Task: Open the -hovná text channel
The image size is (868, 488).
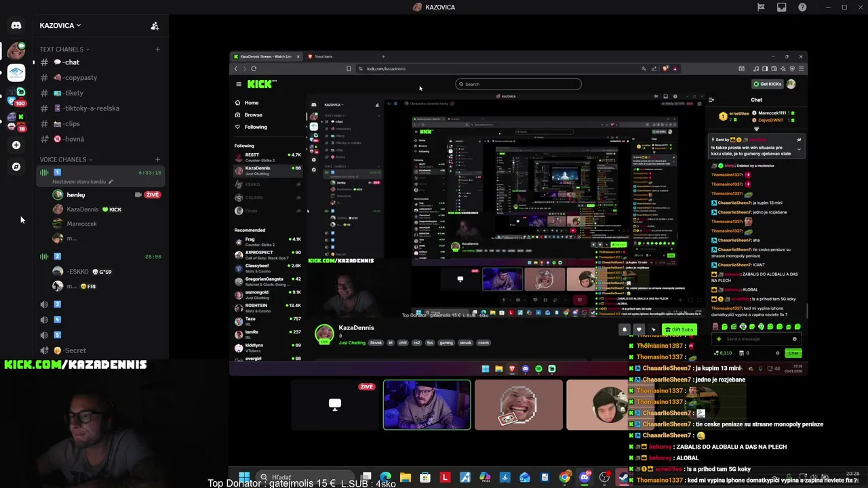Action: pyautogui.click(x=101, y=139)
